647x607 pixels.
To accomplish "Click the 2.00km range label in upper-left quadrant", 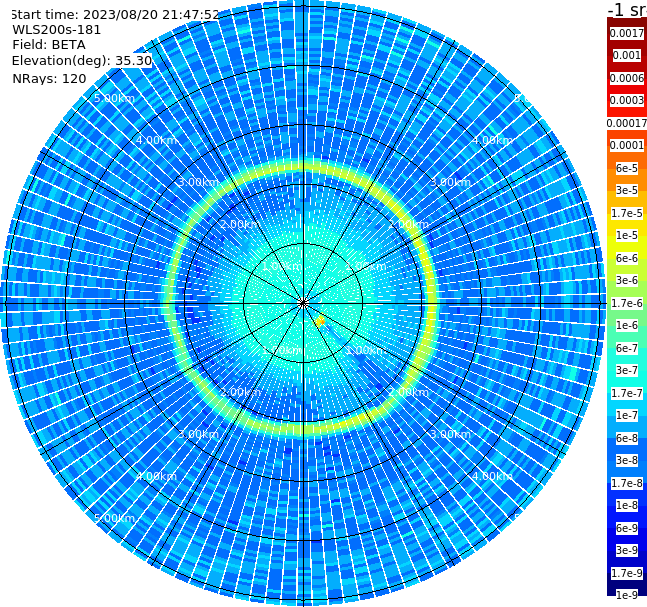I will [x=241, y=224].
